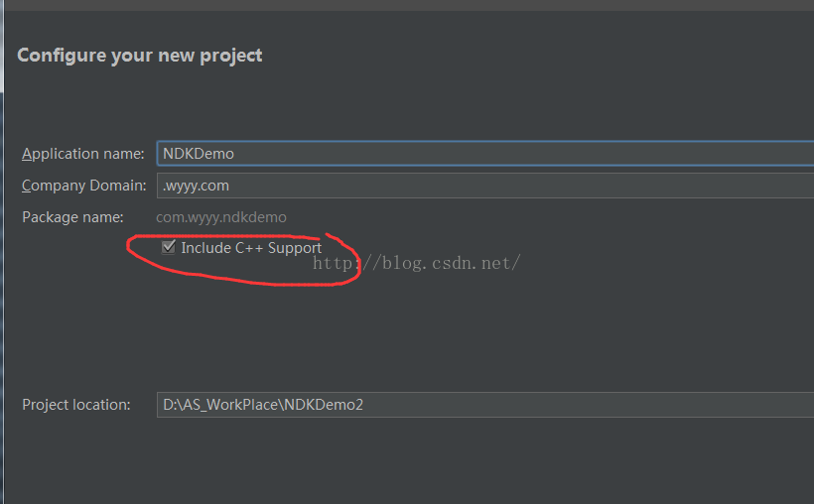
Task: Select the empty space right of NDKDemo in Application name
Action: (x=524, y=154)
